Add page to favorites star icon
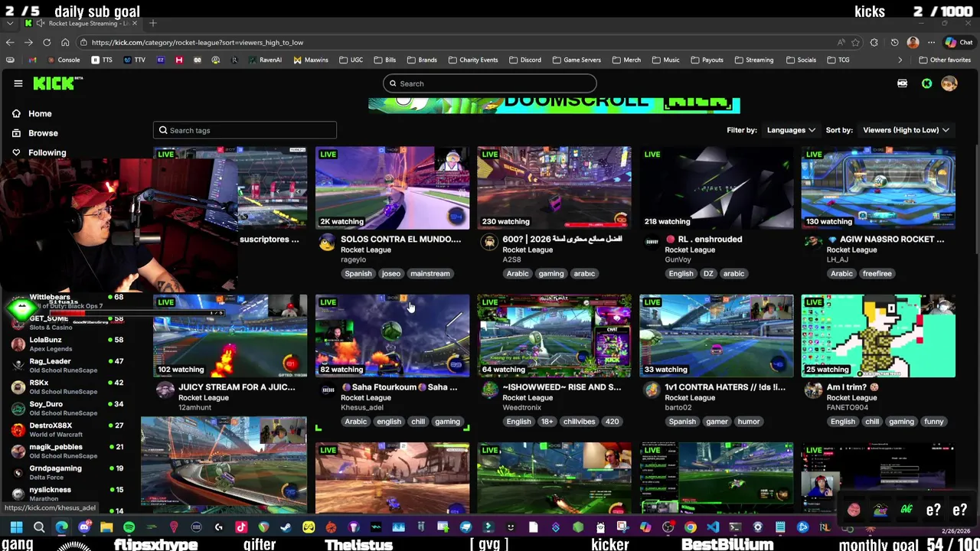Image resolution: width=980 pixels, height=551 pixels. tap(855, 42)
